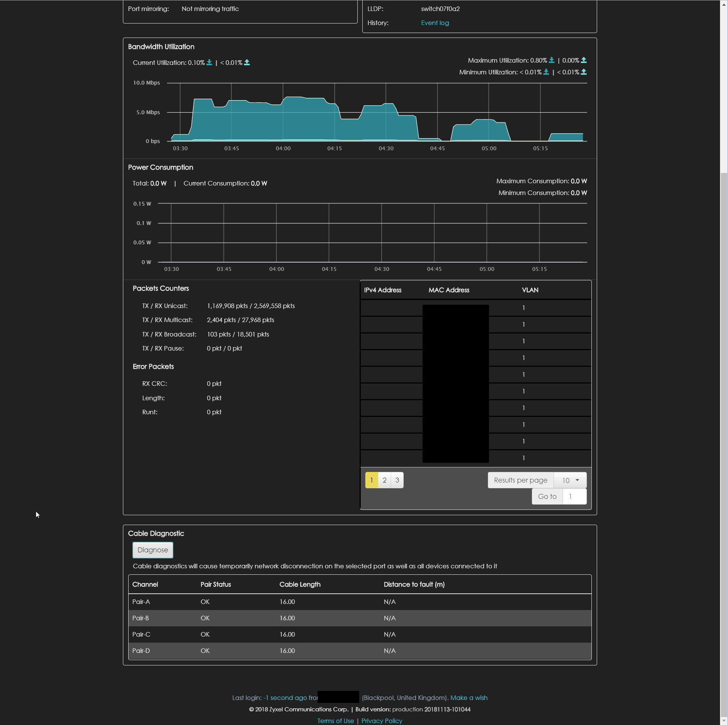Click the Go to page input field
This screenshot has height=725, width=728.
coord(574,497)
